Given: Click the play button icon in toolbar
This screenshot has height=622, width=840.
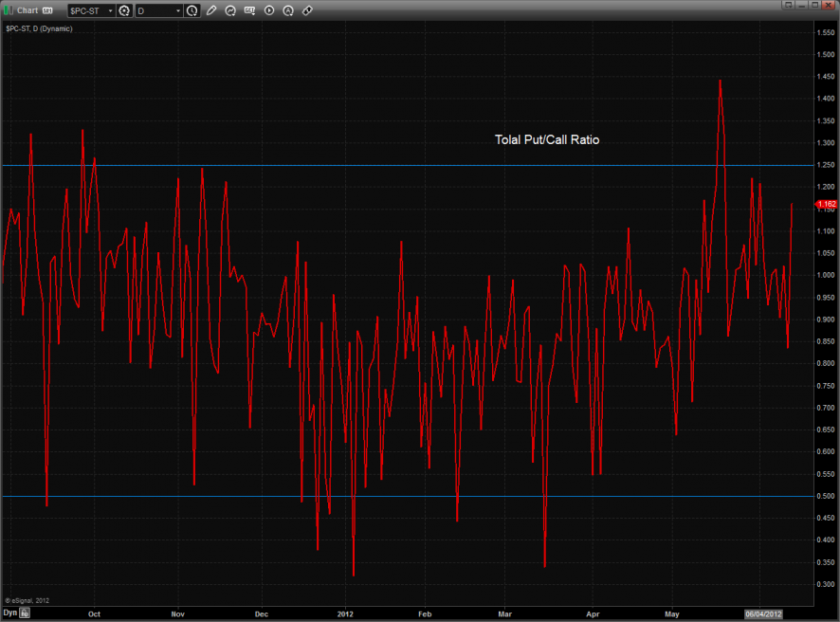Looking at the screenshot, I should click(x=269, y=10).
